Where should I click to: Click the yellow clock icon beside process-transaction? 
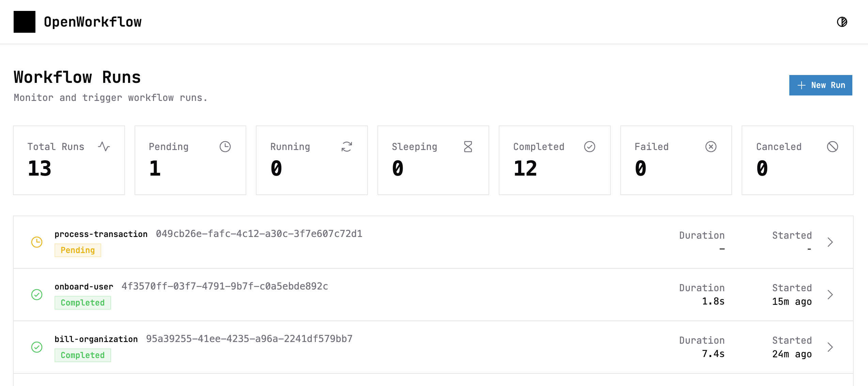[x=37, y=242]
